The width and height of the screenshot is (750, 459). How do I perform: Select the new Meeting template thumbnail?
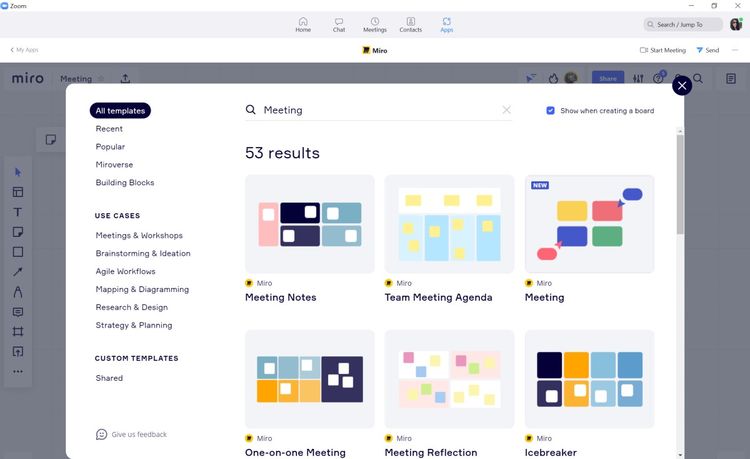(x=589, y=224)
